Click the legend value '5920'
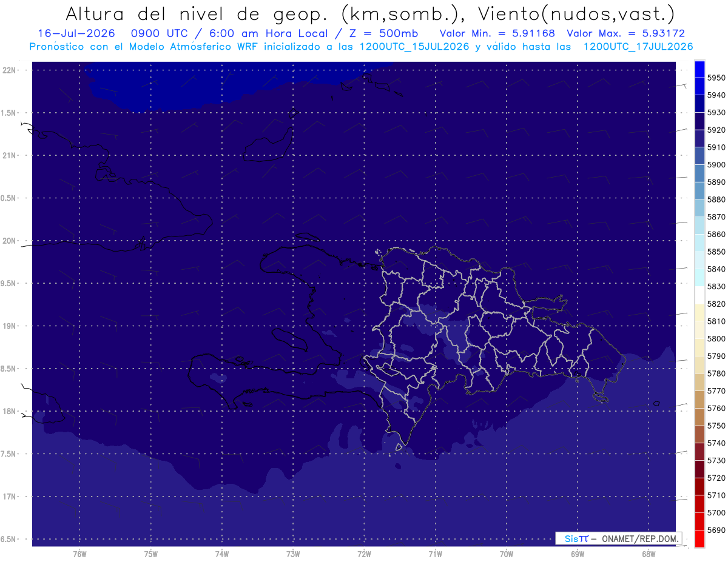Screen dimensions: 728x562 pos(716,130)
